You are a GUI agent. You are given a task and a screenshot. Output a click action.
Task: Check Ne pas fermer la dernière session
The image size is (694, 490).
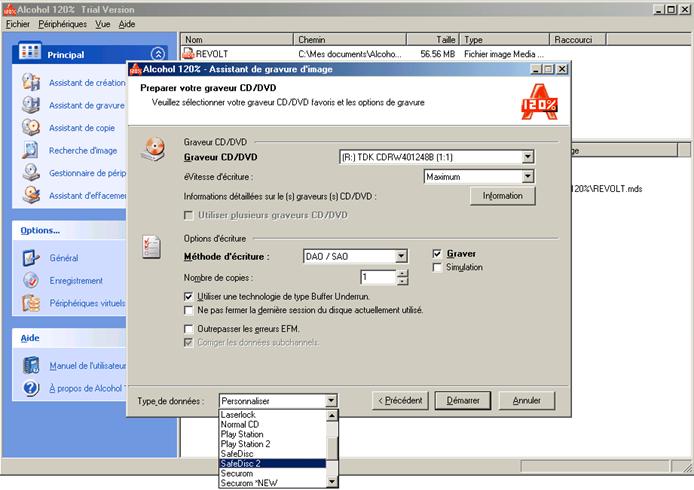(189, 310)
